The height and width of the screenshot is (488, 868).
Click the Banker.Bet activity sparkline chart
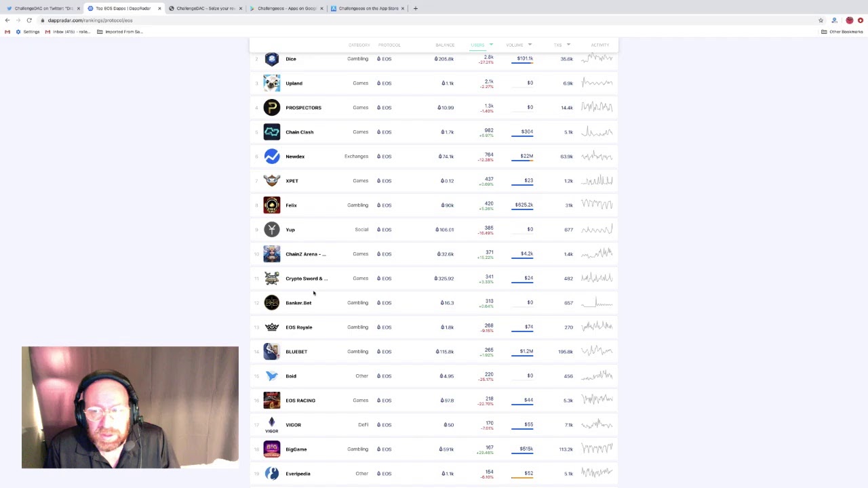[597, 303]
